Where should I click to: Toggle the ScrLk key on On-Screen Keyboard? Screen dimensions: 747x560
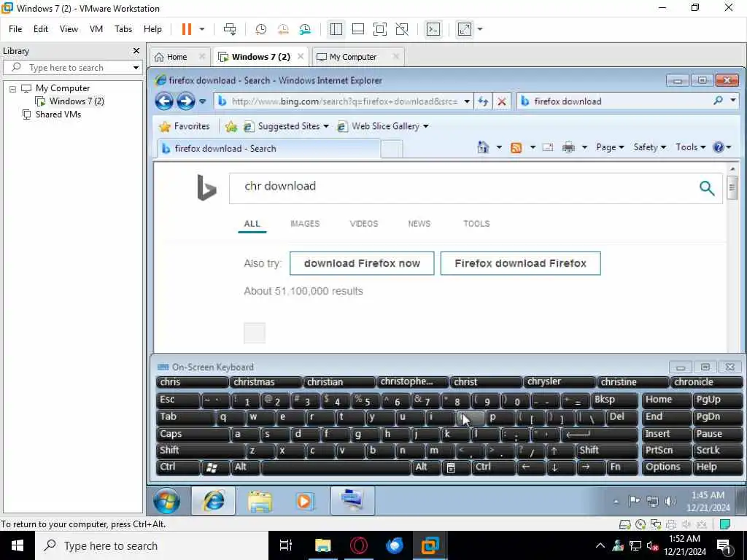(718, 451)
